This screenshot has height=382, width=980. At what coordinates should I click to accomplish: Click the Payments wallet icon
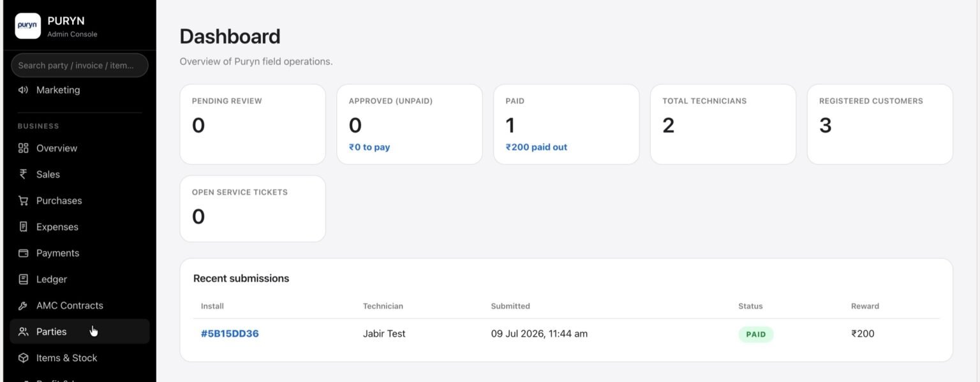[24, 253]
